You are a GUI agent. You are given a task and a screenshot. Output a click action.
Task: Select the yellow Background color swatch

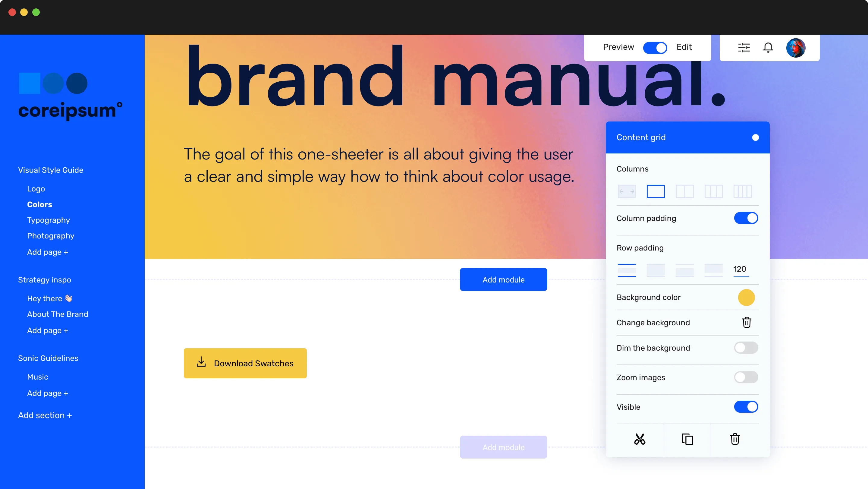(x=746, y=297)
